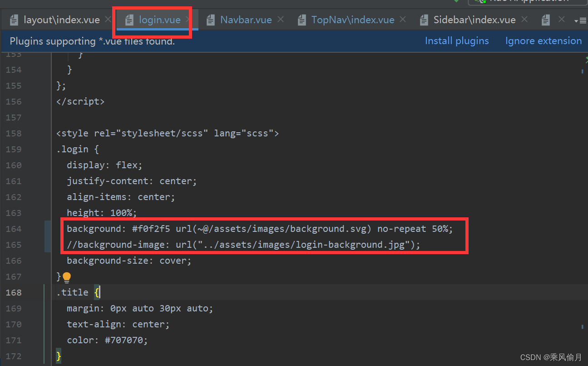Open the Navbar.vue tab
Viewport: 588px width, 366px height.
(x=246, y=20)
